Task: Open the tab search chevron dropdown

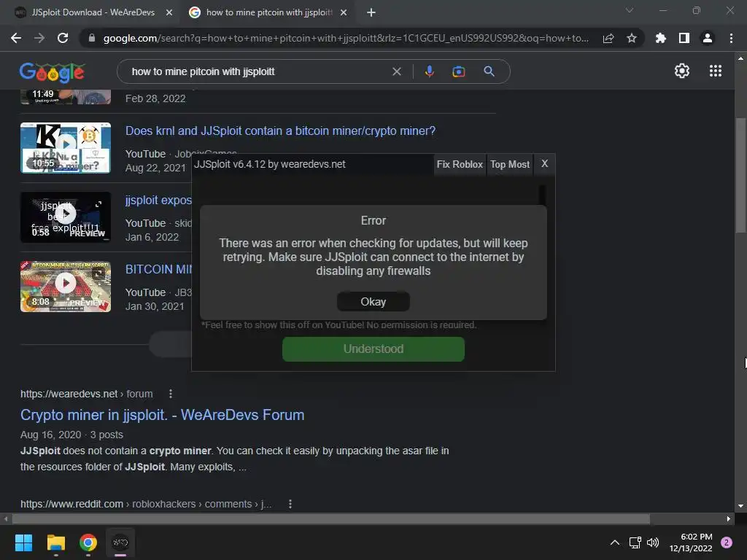Action: coord(630,10)
